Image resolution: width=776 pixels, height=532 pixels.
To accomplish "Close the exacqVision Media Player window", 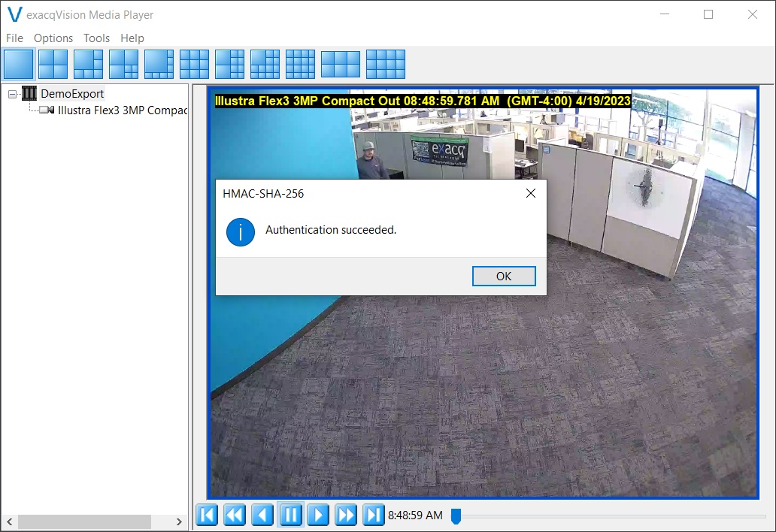I will [752, 14].
